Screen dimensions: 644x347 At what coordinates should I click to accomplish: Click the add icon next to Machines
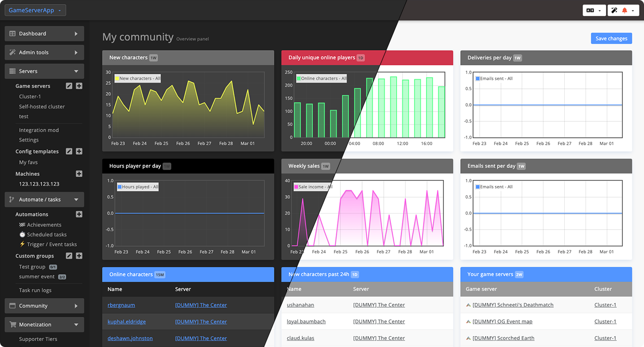point(79,174)
